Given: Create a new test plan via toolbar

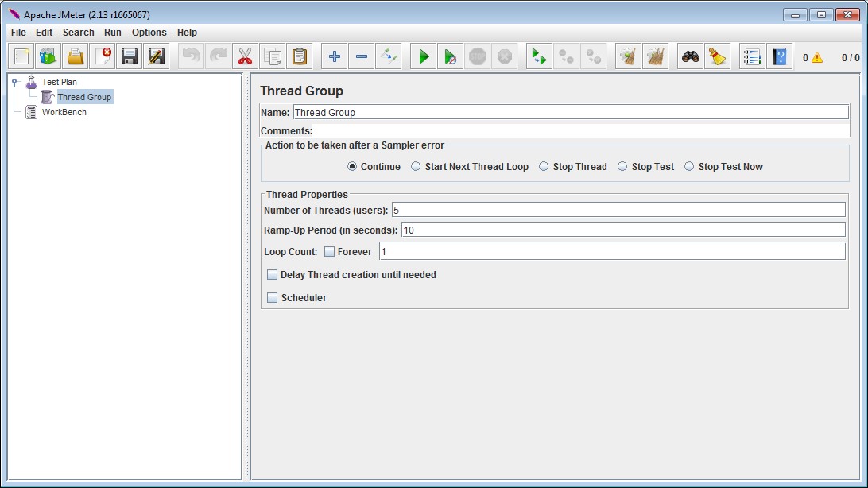Looking at the screenshot, I should pyautogui.click(x=21, y=56).
